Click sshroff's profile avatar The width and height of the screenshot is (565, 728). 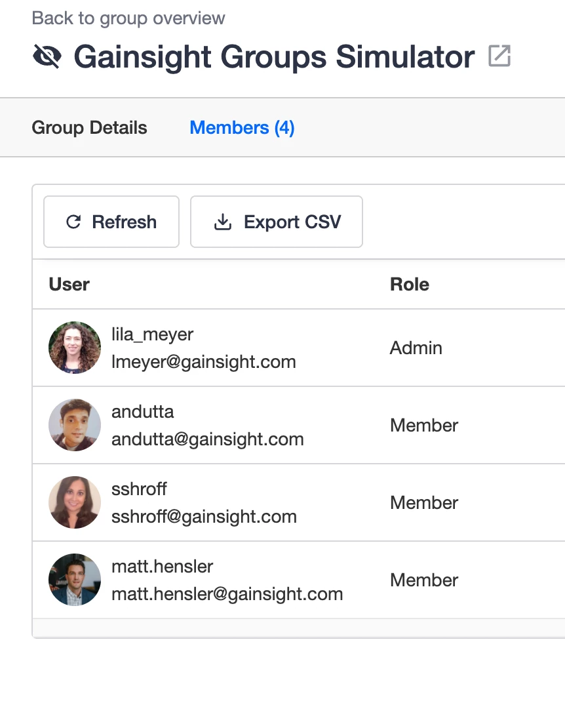(75, 502)
